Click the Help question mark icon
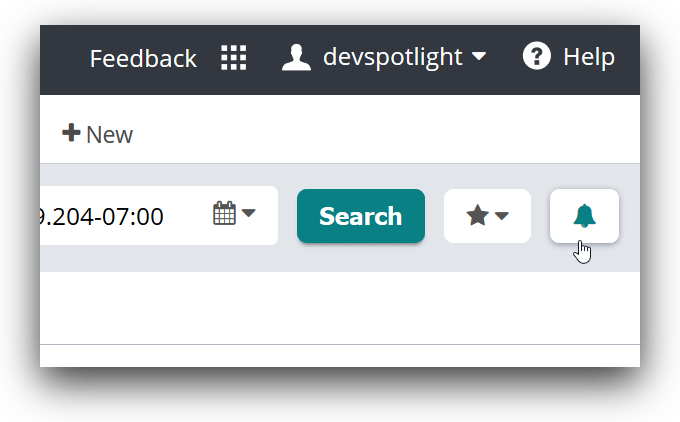This screenshot has height=422, width=680. point(537,57)
